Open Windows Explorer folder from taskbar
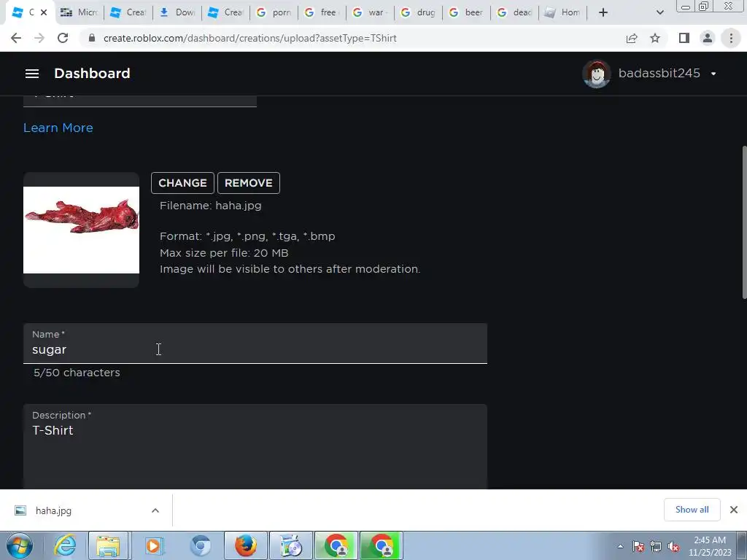The image size is (747, 560). 108,545
